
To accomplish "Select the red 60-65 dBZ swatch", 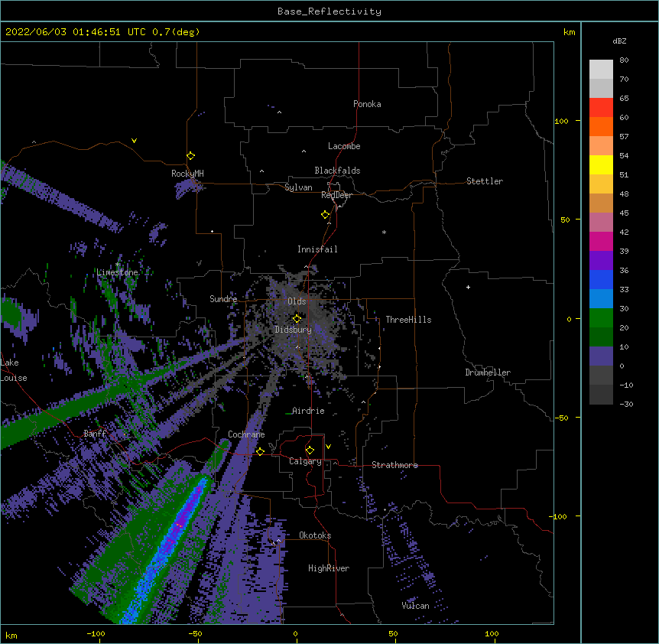I will (x=601, y=108).
